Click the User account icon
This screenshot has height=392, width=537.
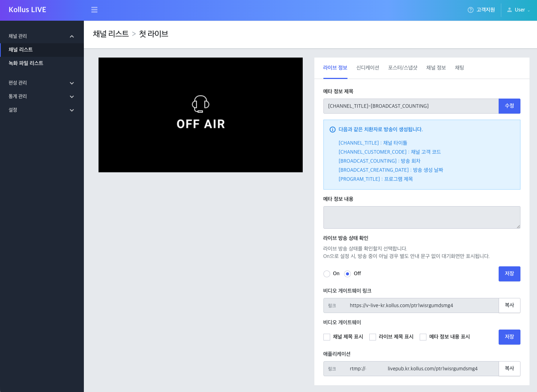pyautogui.click(x=510, y=10)
